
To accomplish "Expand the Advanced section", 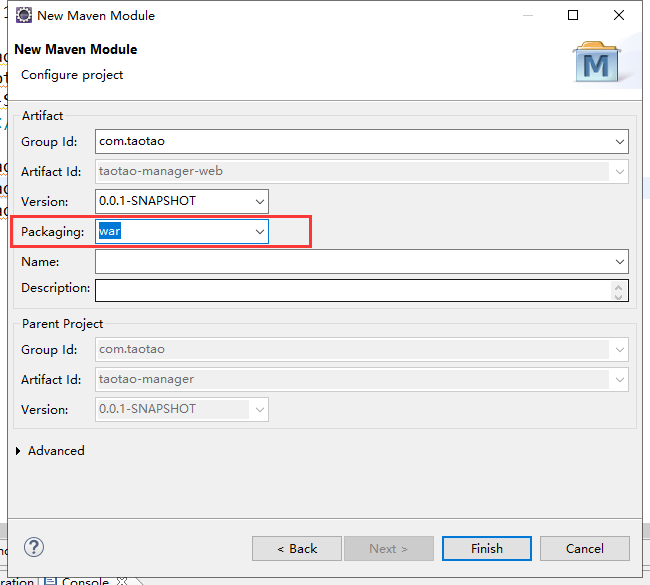I will [18, 451].
